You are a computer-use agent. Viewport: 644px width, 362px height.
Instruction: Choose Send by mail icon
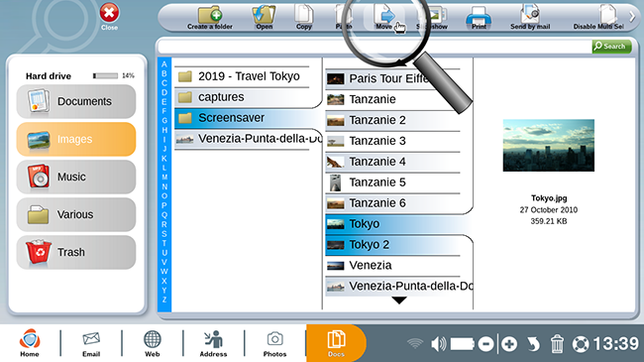pyautogui.click(x=530, y=15)
